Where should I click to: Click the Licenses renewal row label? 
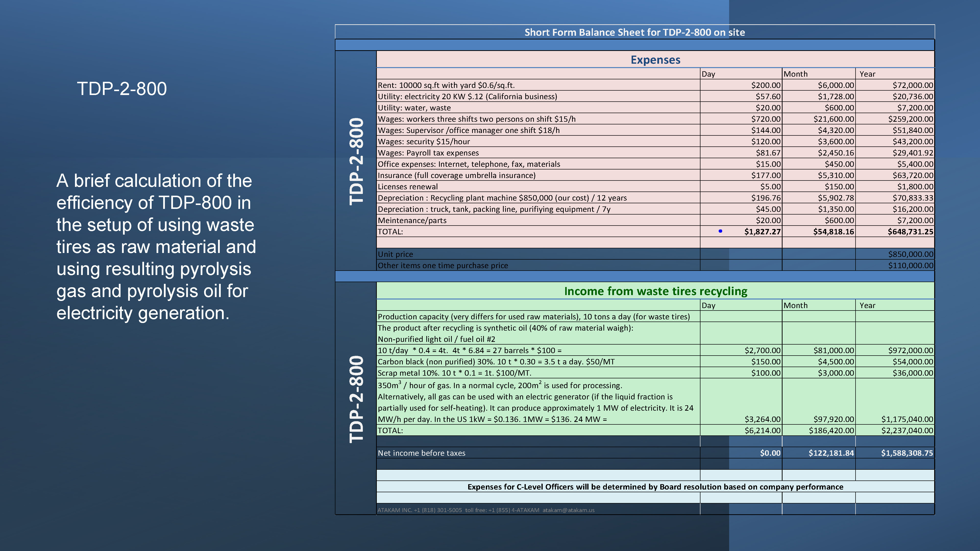407,187
